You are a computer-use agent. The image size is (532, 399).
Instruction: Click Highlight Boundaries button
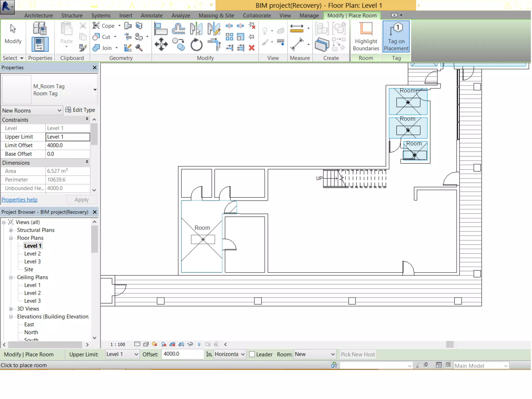coord(366,37)
